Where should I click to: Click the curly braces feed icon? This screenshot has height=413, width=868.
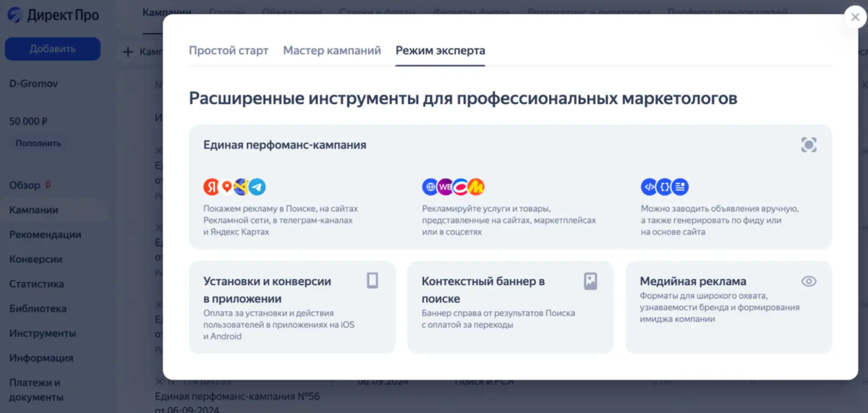coord(665,187)
